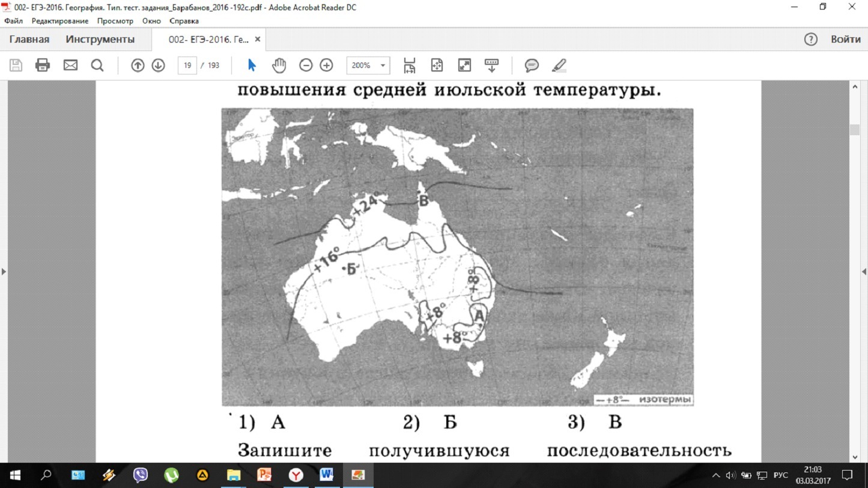Select the 002- ЕГЭ-2016 document tab
The image size is (868, 488).
[x=208, y=40]
